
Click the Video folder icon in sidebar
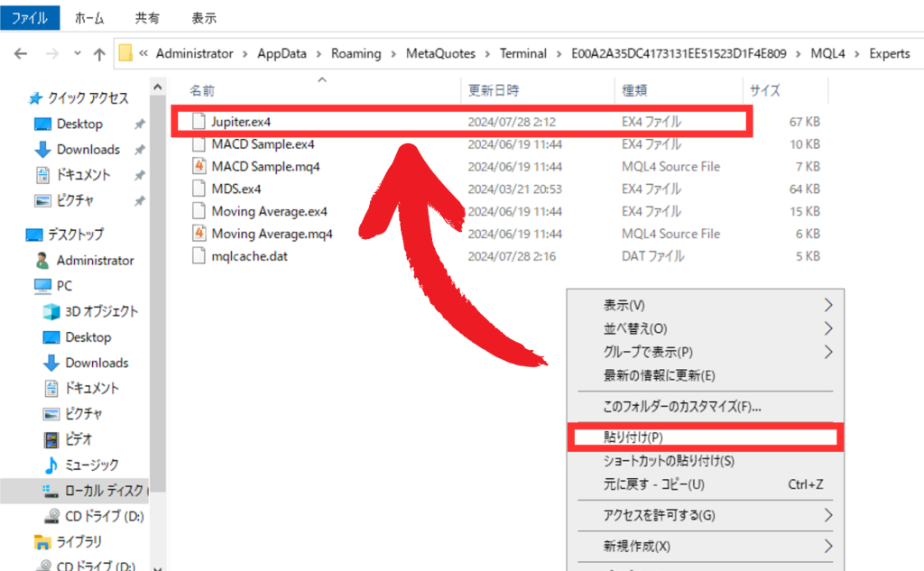coord(51,439)
